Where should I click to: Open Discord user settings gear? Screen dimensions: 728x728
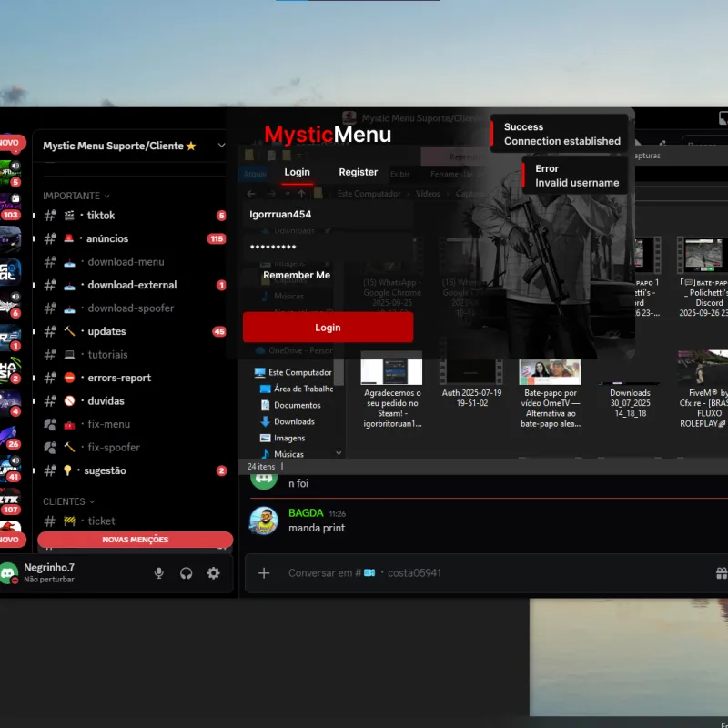(214, 573)
